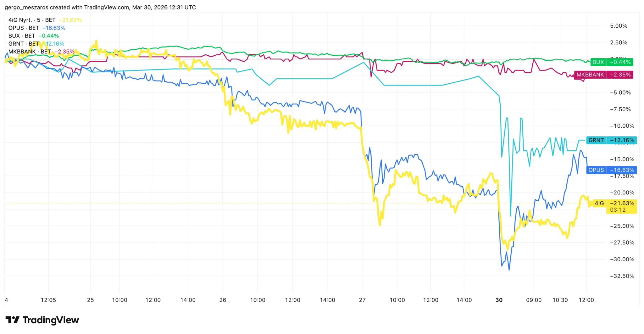The height and width of the screenshot is (334, 644).
Task: Click the yellow 4IG price label
Action: (613, 203)
